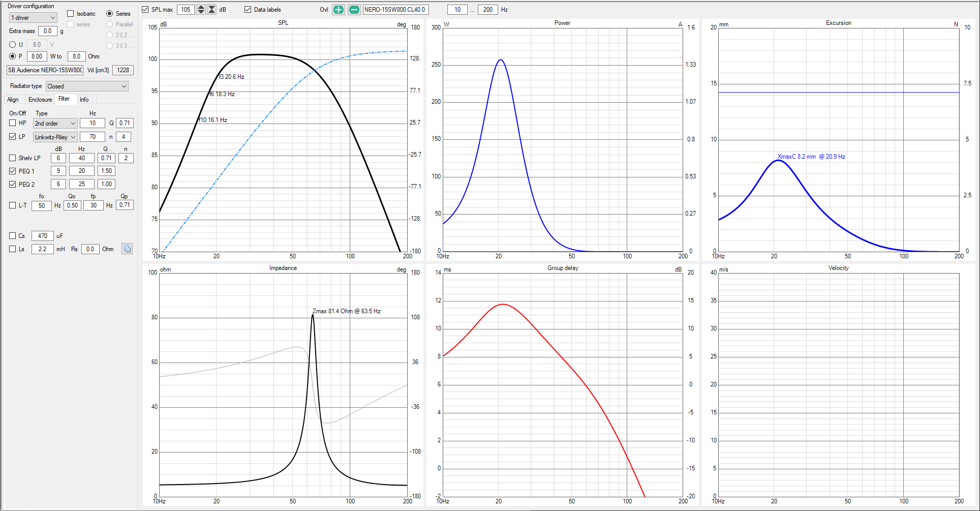Toggle the SPL max checkbox
Image resolution: width=980 pixels, height=511 pixels.
tap(145, 10)
